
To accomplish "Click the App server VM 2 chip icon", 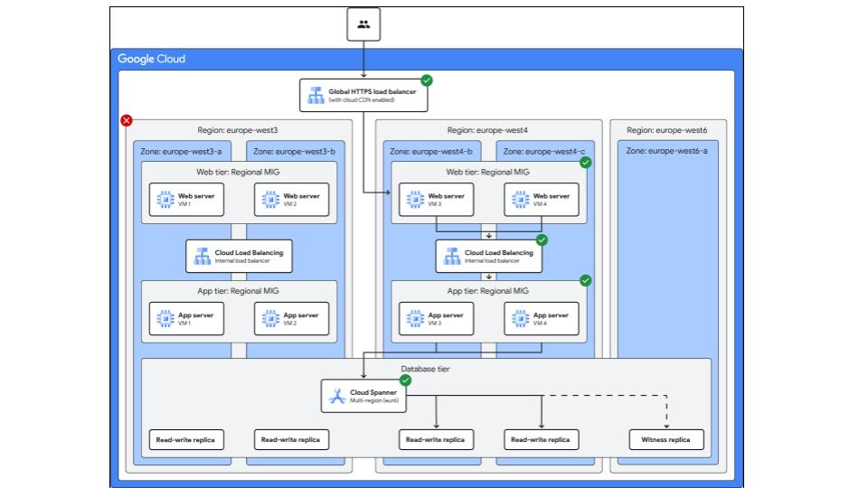I will click(270, 318).
